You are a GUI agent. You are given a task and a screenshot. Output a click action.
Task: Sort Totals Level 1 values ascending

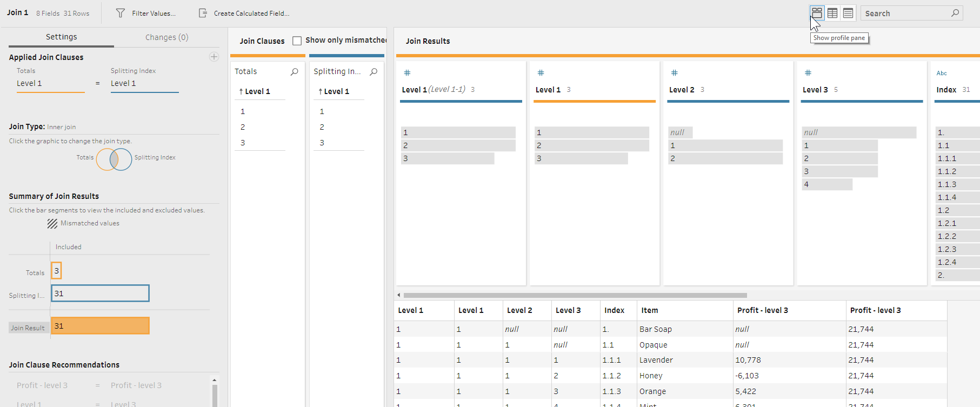click(241, 91)
